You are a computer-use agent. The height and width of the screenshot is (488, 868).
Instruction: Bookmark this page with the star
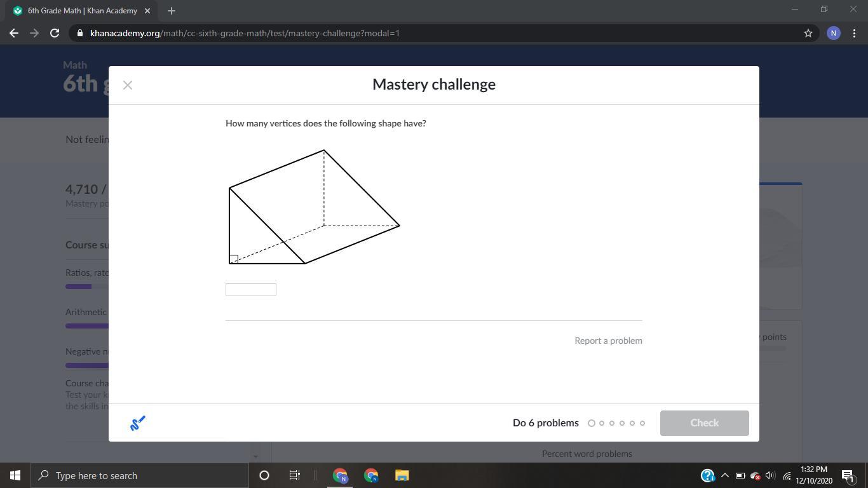(x=808, y=33)
